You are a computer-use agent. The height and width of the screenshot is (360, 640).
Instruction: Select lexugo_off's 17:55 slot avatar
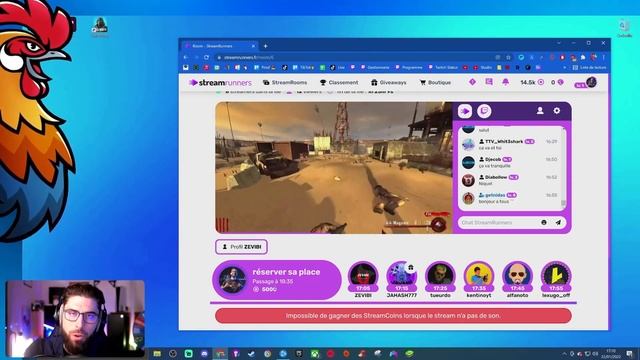(x=556, y=276)
